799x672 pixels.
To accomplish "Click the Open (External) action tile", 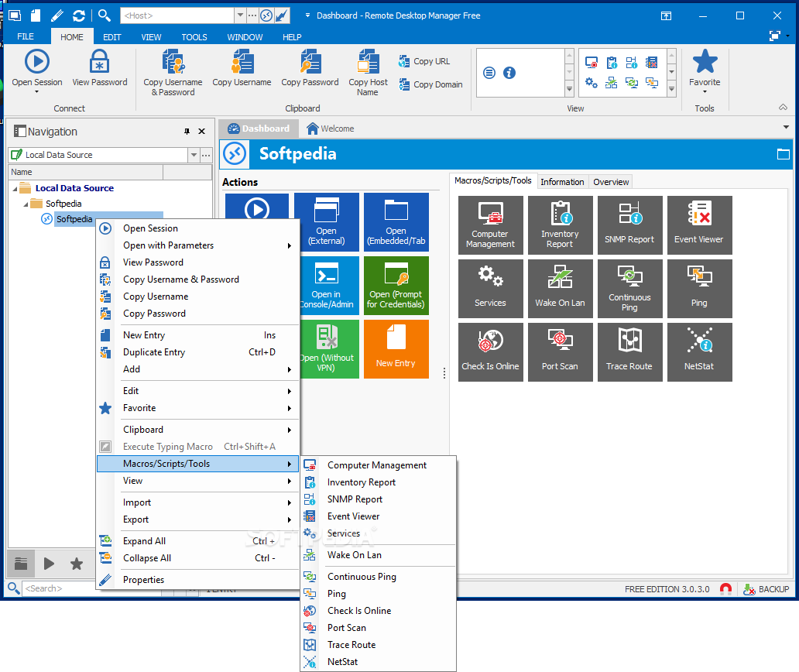I will [326, 222].
